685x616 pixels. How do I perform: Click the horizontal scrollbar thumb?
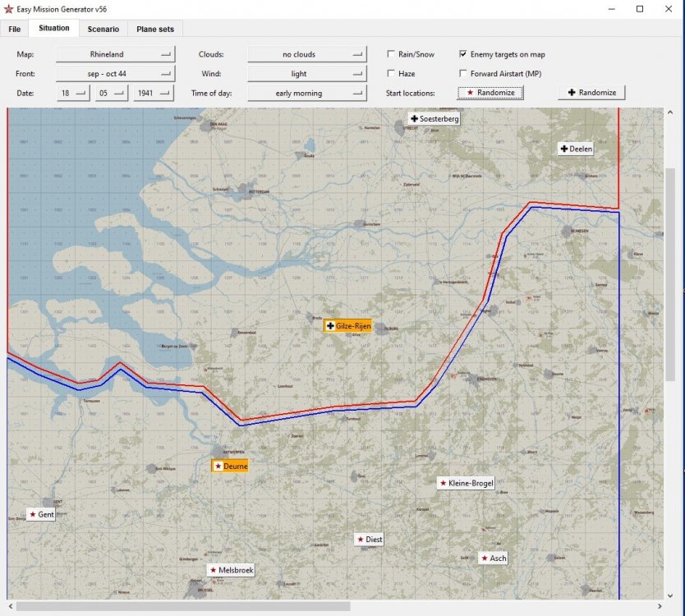183,606
